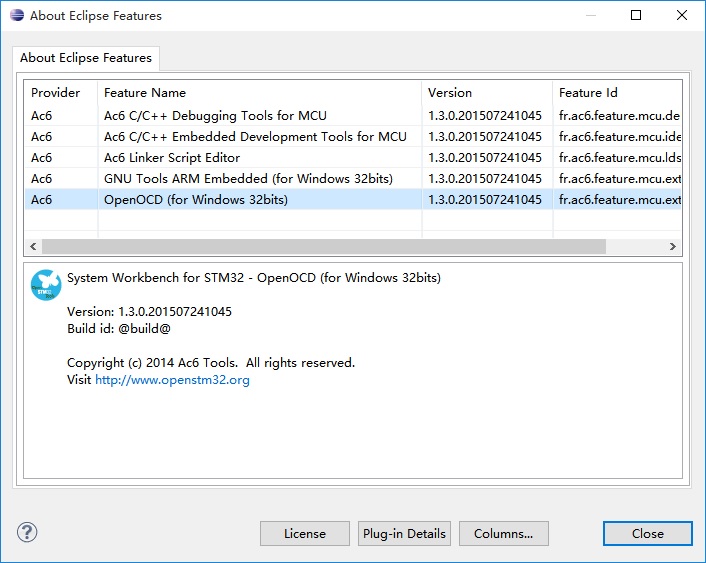Select the Ac6 Linker Script Editor row
Image resolution: width=706 pixels, height=563 pixels.
tap(353, 158)
